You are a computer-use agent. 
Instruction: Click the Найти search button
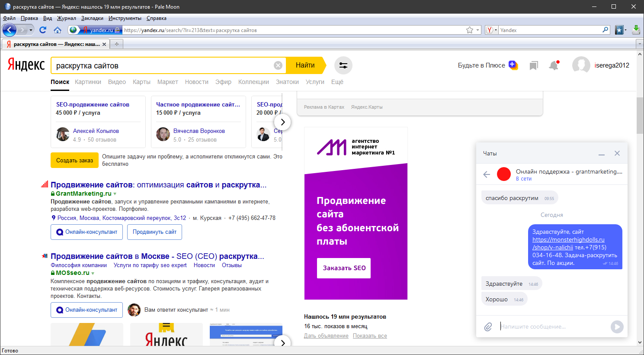tap(305, 65)
